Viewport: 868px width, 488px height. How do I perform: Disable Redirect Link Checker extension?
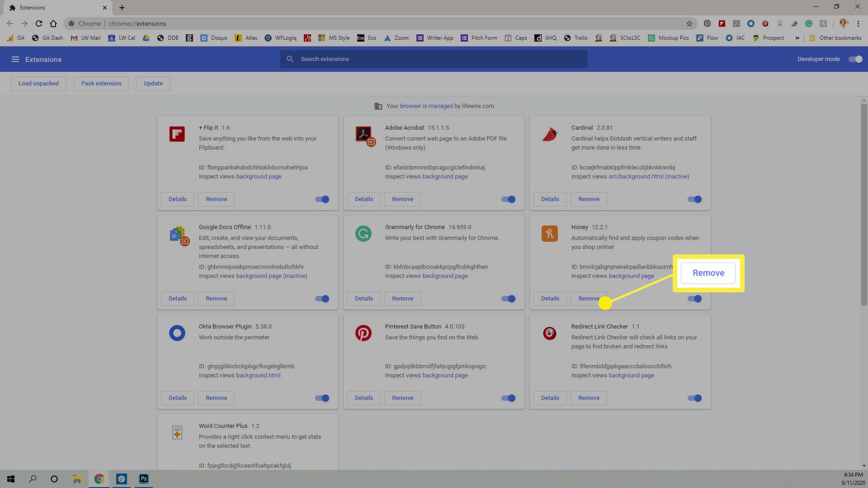click(695, 398)
